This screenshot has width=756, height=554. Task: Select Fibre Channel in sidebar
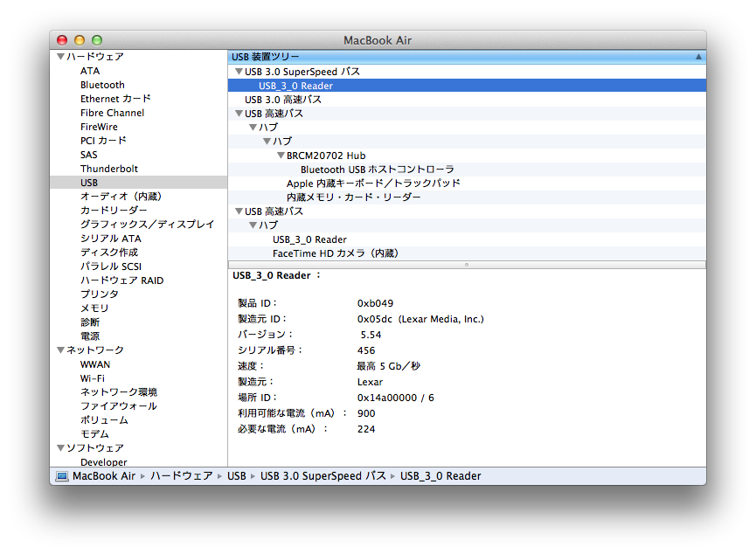click(112, 113)
